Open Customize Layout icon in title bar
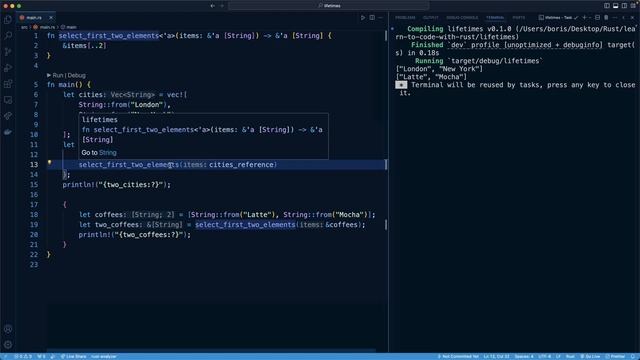The image size is (640, 360). click(x=633, y=6)
